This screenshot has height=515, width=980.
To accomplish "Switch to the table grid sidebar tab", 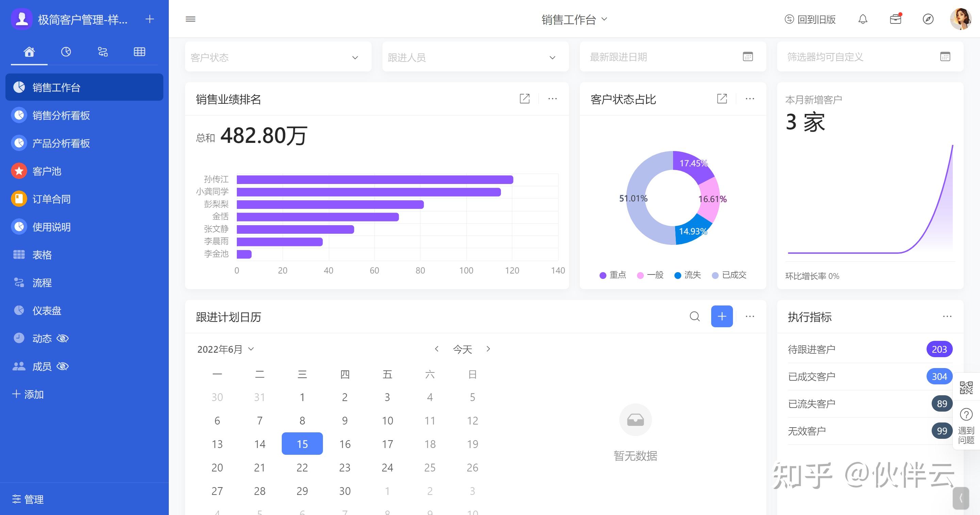I will tap(139, 52).
